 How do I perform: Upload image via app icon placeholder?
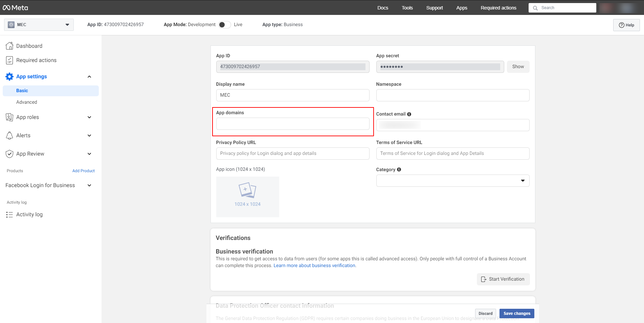[x=247, y=197]
